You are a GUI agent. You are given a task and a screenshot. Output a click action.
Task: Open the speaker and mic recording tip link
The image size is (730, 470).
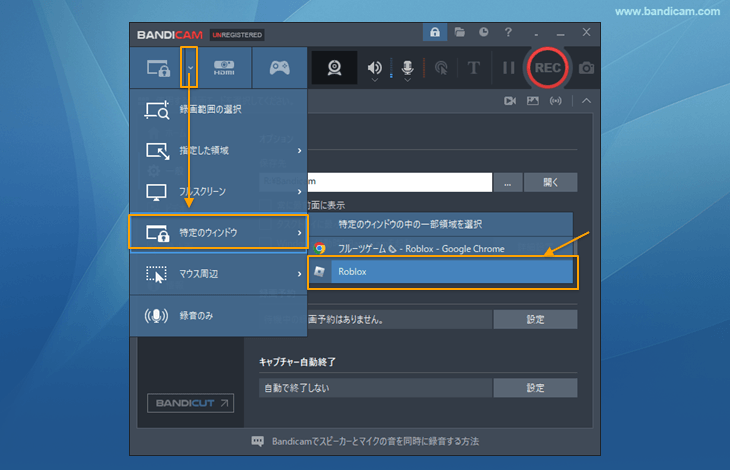pyautogui.click(x=375, y=441)
